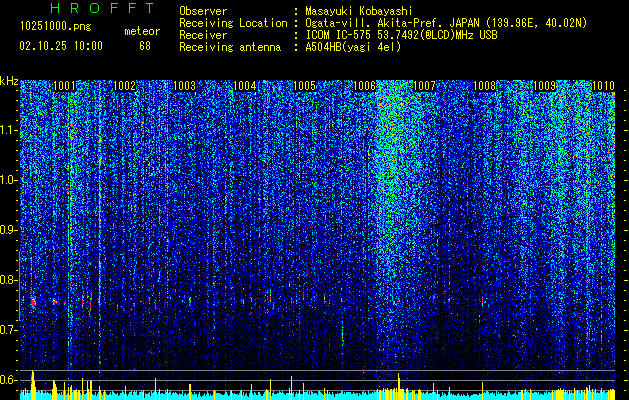This screenshot has height=400, width=629.
Task: Click the yellow signal peak below 1006-1007
Action: click(x=398, y=386)
